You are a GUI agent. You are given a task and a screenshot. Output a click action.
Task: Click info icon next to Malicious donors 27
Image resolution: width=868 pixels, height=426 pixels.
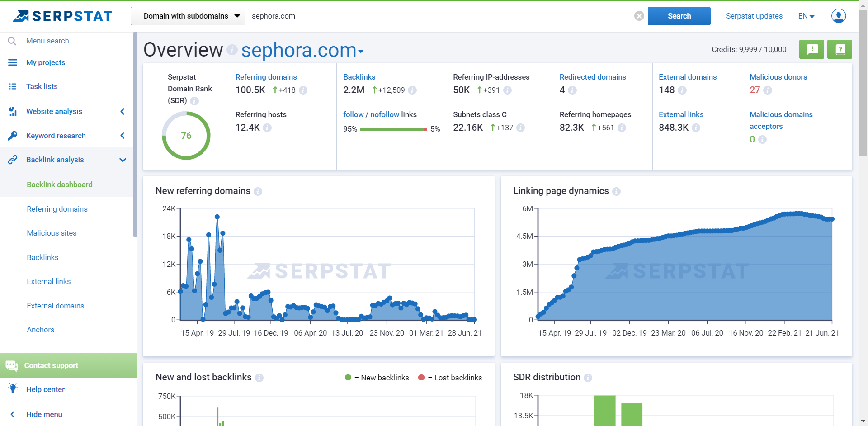(x=768, y=90)
